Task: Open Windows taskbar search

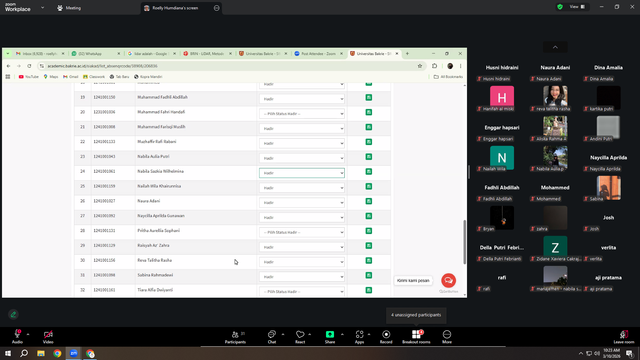Action: pyautogui.click(x=24, y=353)
